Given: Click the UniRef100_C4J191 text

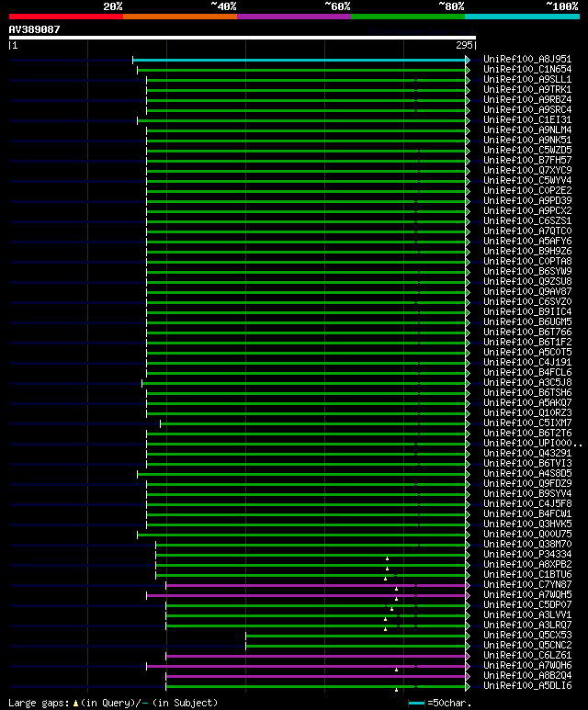Looking at the screenshot, I should click(x=527, y=362).
